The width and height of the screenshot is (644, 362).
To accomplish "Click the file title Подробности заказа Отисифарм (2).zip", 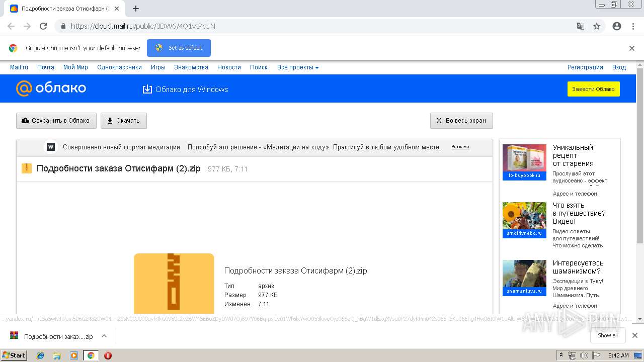I will point(119,168).
